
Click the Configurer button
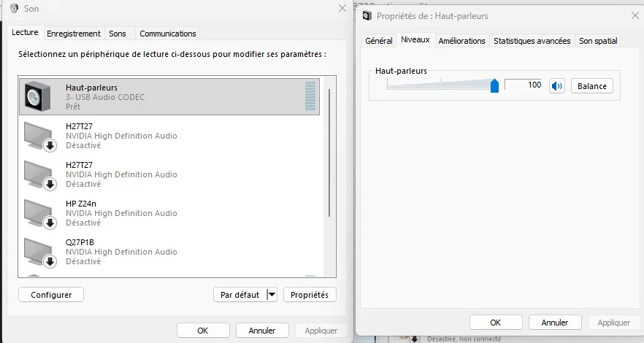coord(51,295)
